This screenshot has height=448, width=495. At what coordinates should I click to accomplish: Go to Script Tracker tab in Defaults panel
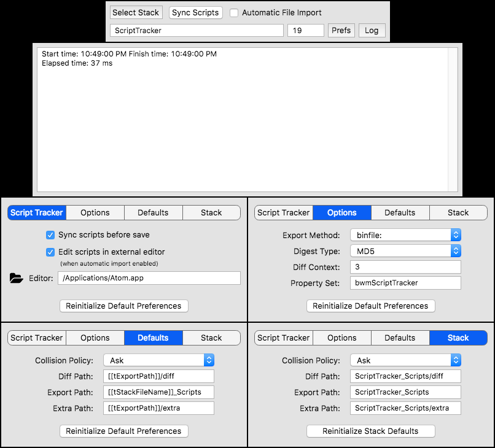coord(37,338)
